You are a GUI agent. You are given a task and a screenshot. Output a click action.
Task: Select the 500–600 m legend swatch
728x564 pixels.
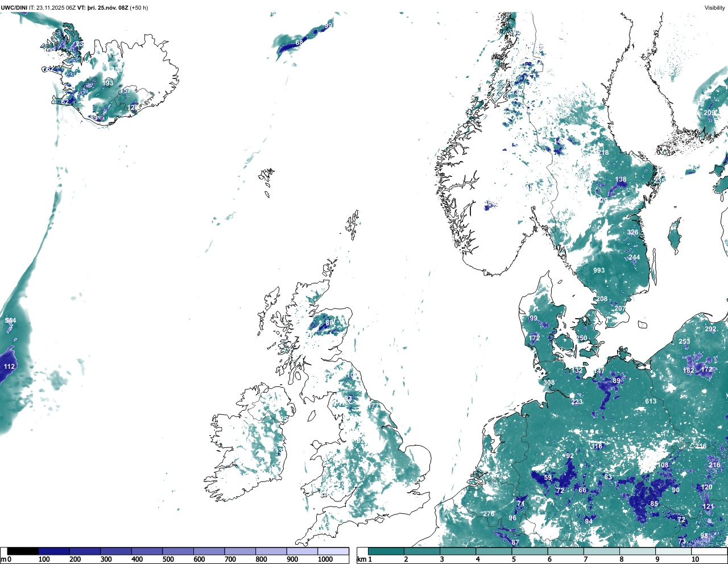(178, 551)
